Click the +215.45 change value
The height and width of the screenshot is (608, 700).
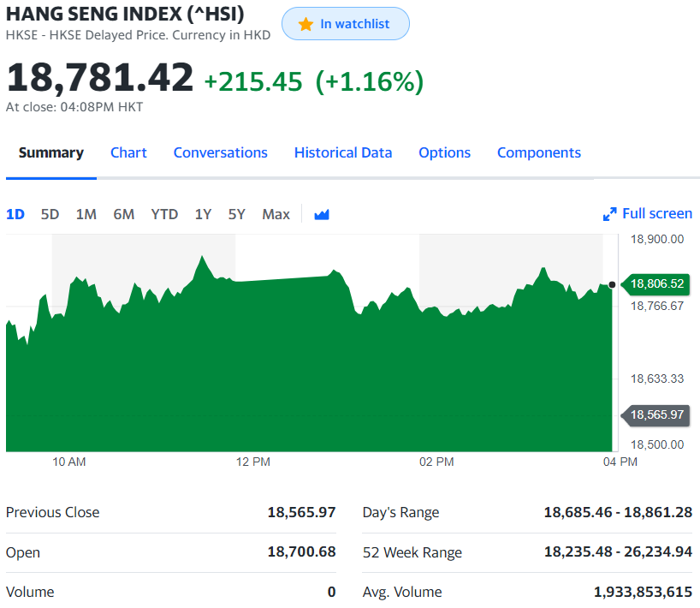point(253,81)
